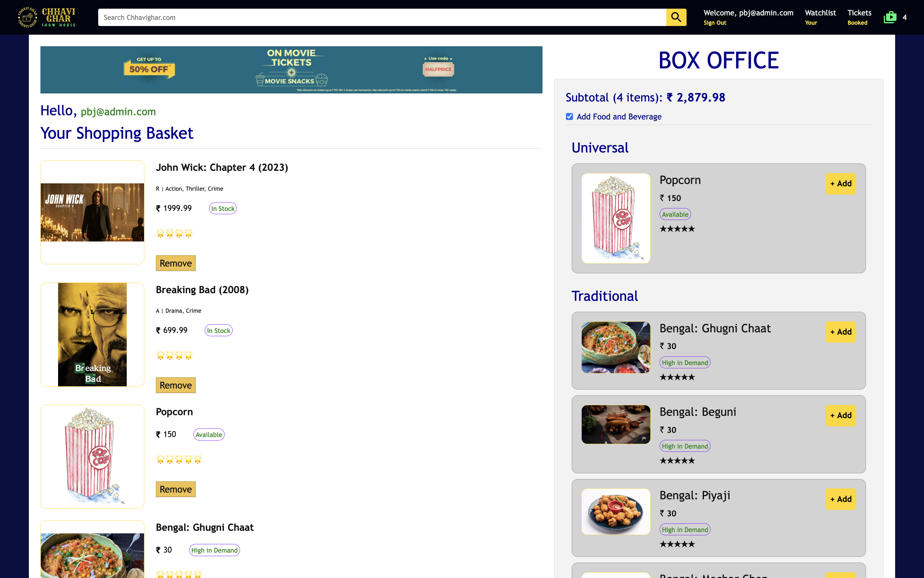Click the pbj@admin.com greeting email

(118, 112)
